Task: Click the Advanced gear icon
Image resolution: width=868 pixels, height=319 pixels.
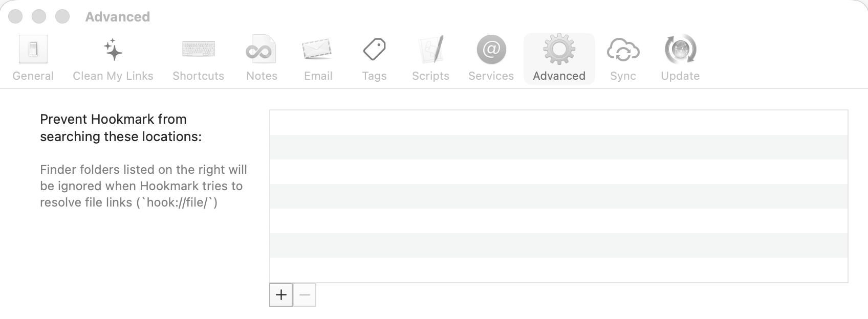Action: click(x=559, y=50)
